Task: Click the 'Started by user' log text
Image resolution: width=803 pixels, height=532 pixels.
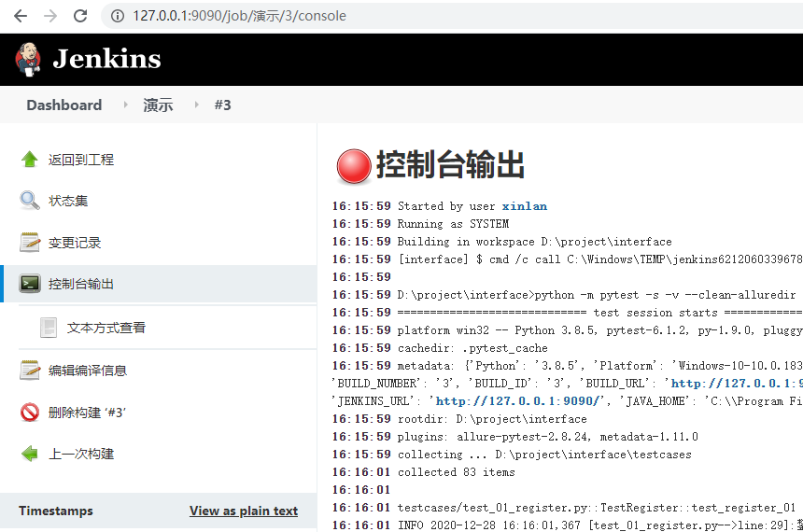Action: tap(446, 206)
